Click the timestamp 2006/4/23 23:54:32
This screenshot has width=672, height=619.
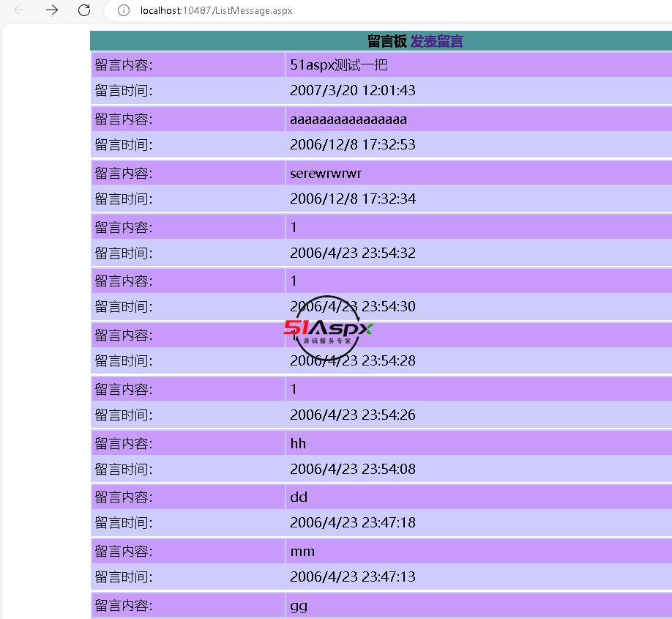[353, 253]
